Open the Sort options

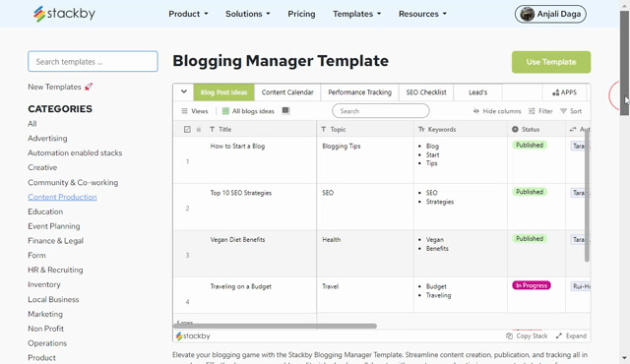(x=571, y=111)
